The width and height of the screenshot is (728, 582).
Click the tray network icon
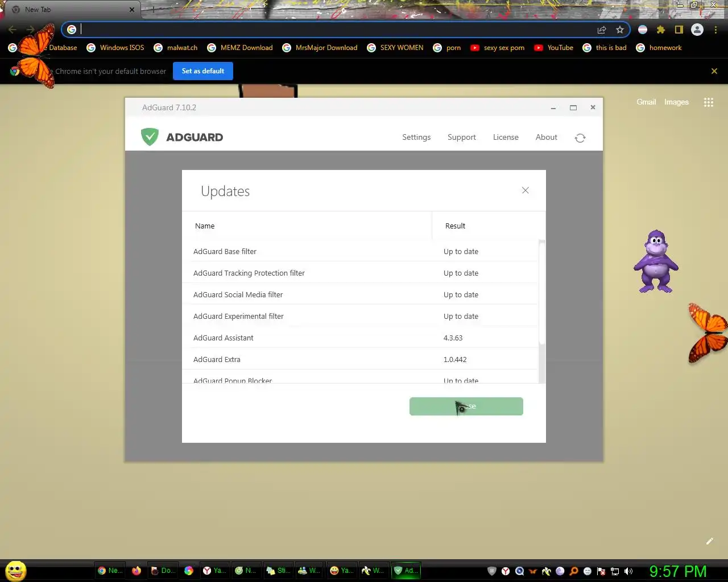point(615,571)
